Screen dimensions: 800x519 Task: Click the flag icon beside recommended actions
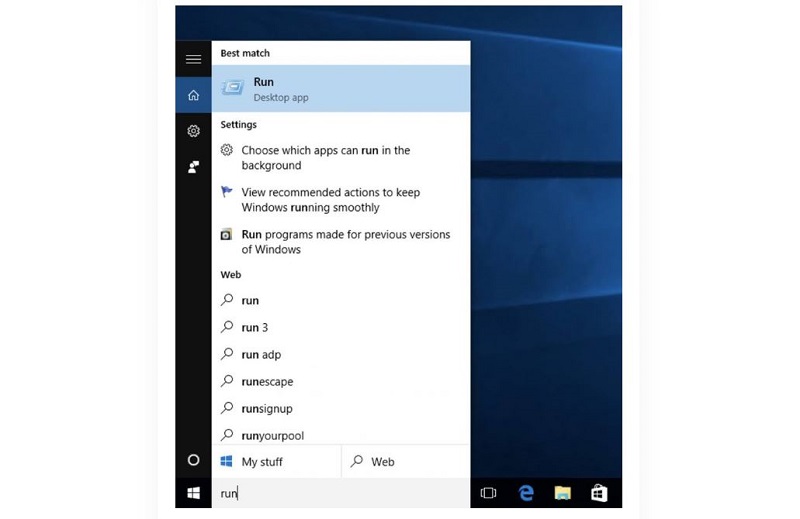pos(227,192)
